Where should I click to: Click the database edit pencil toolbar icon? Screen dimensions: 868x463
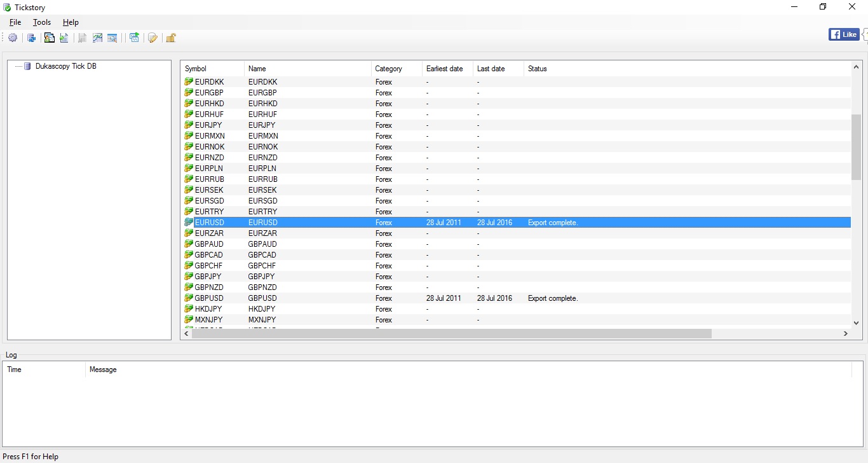pyautogui.click(x=153, y=38)
